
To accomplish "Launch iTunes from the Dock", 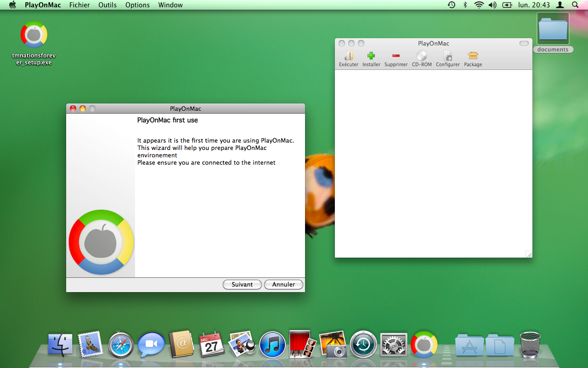I will (272, 345).
